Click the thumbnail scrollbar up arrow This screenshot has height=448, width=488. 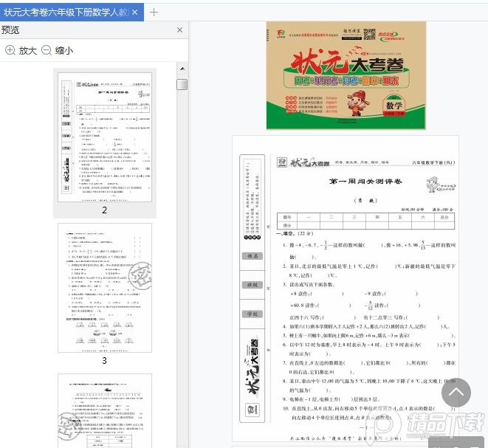(x=182, y=69)
